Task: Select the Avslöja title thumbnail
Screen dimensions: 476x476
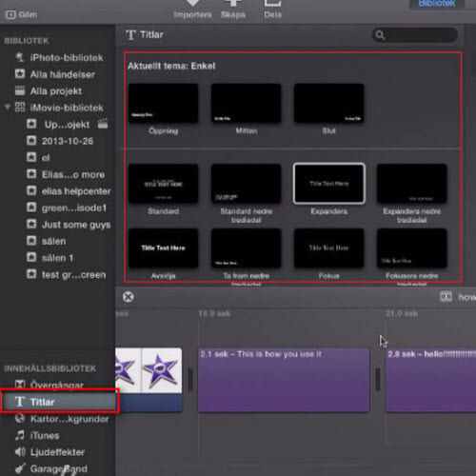Action: [x=163, y=248]
